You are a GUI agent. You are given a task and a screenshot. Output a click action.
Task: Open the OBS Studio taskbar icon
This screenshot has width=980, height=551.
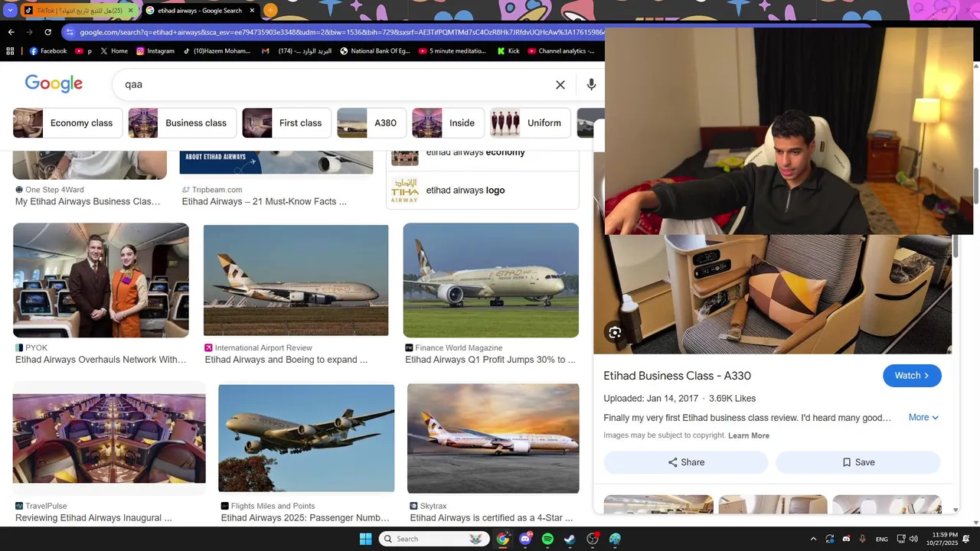(x=593, y=539)
